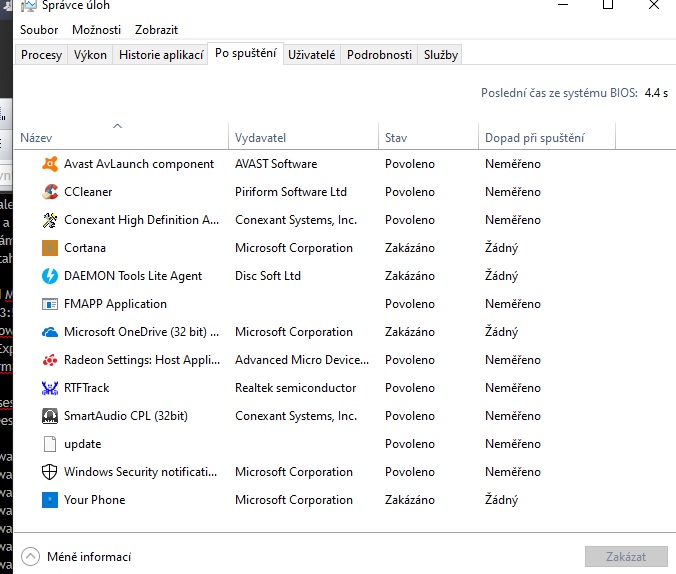Select the Windows Security shield icon

coord(50,472)
